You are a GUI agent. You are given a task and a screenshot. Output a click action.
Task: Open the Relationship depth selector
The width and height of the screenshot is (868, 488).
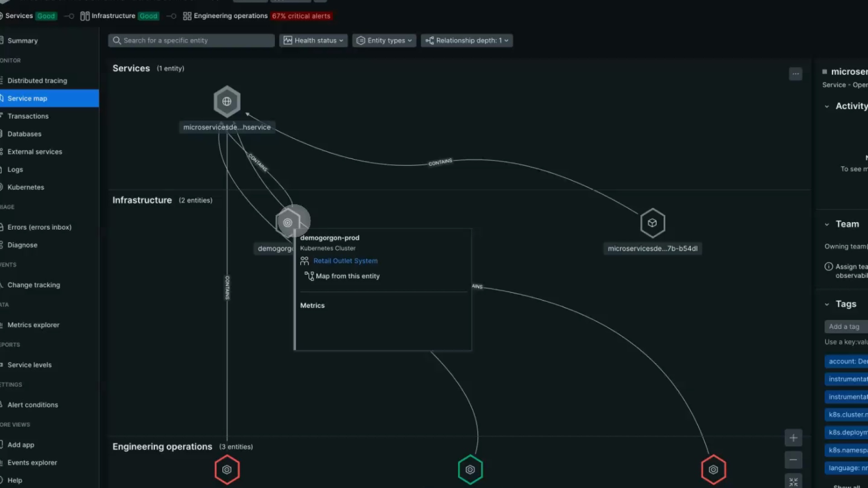coord(467,40)
